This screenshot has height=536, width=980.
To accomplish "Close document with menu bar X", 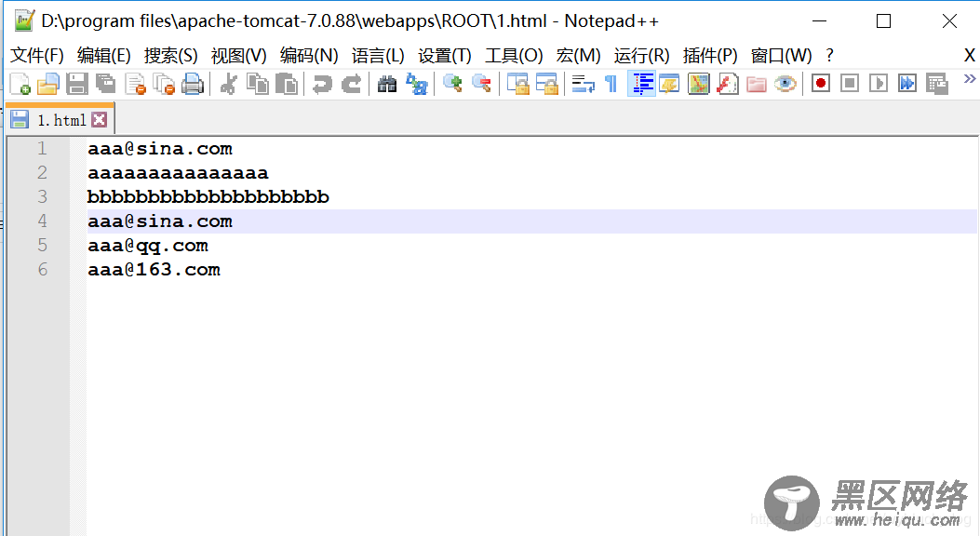I will (970, 56).
